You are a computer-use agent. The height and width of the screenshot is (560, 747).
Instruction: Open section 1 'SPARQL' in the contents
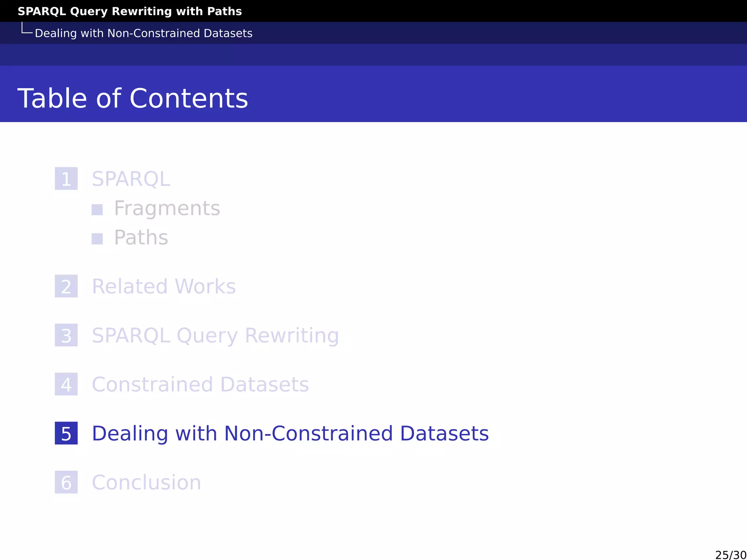tap(131, 179)
